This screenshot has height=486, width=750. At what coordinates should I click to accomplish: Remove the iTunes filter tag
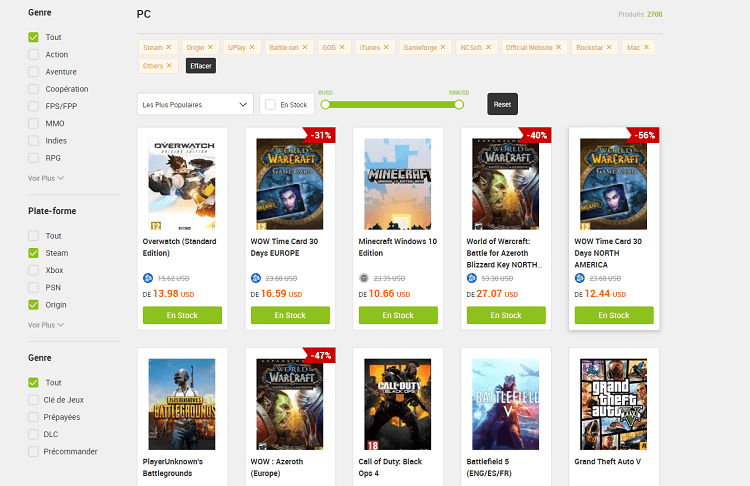[x=387, y=47]
